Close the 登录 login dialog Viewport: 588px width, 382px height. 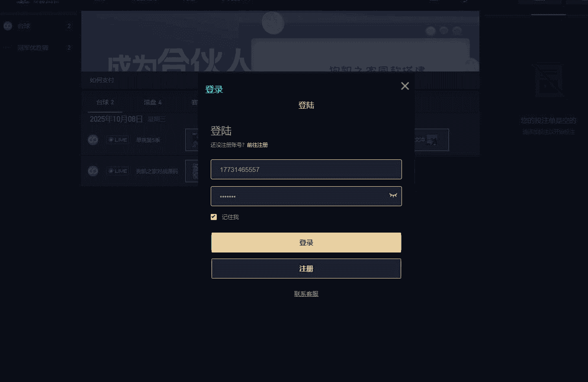coord(405,86)
